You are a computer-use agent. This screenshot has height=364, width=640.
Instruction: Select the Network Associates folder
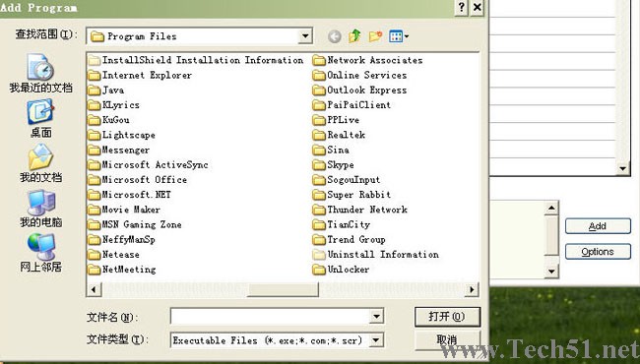tap(367, 60)
